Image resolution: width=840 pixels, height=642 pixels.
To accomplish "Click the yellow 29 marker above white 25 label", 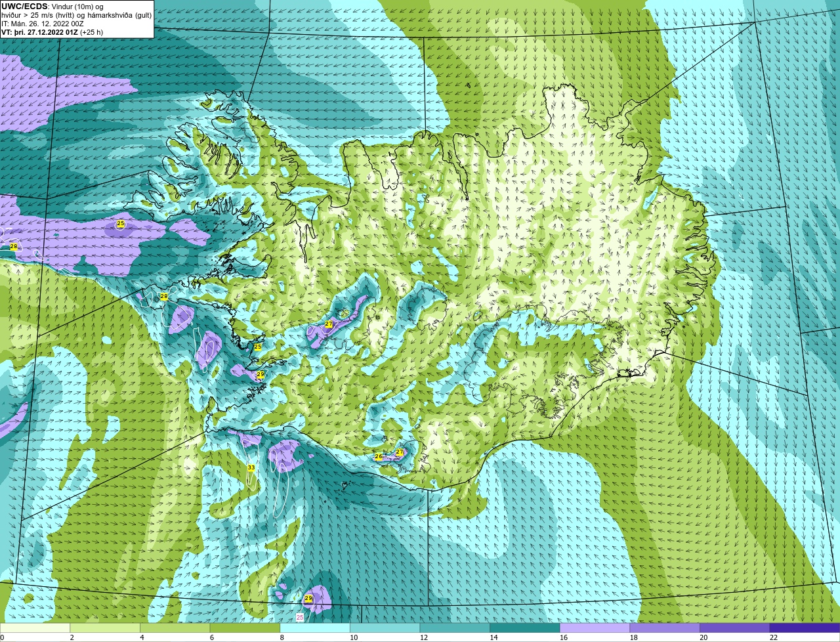I will [308, 598].
